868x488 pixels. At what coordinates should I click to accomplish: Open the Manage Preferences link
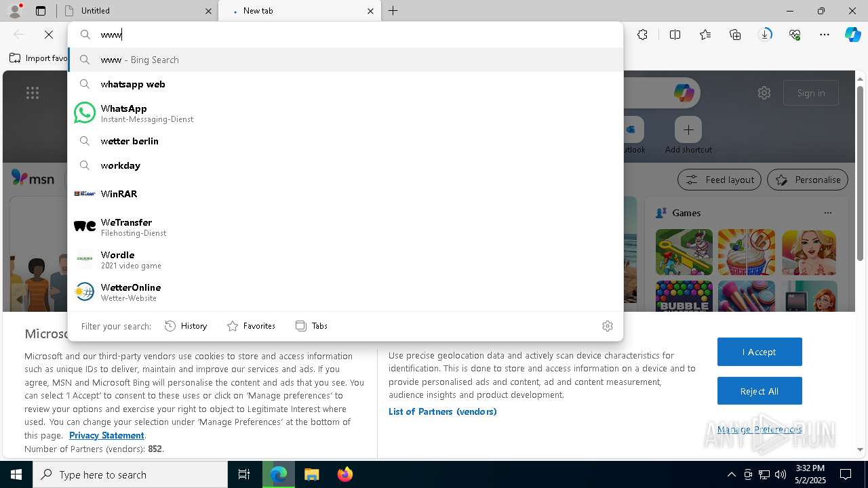pyautogui.click(x=759, y=429)
